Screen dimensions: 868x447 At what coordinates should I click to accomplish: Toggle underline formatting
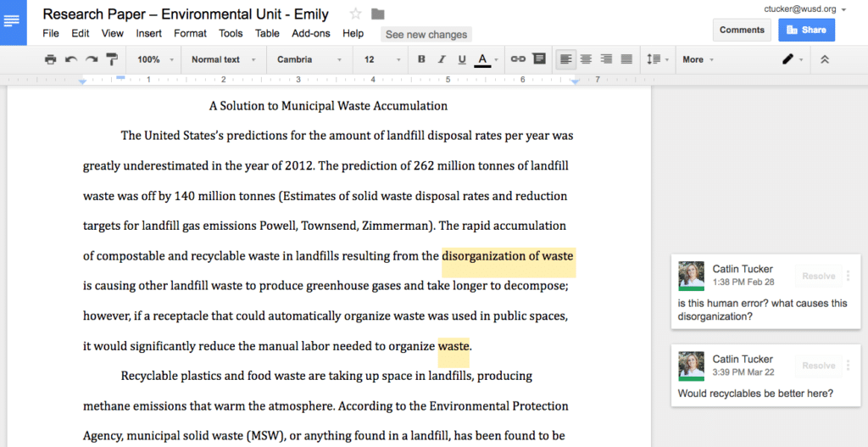462,59
